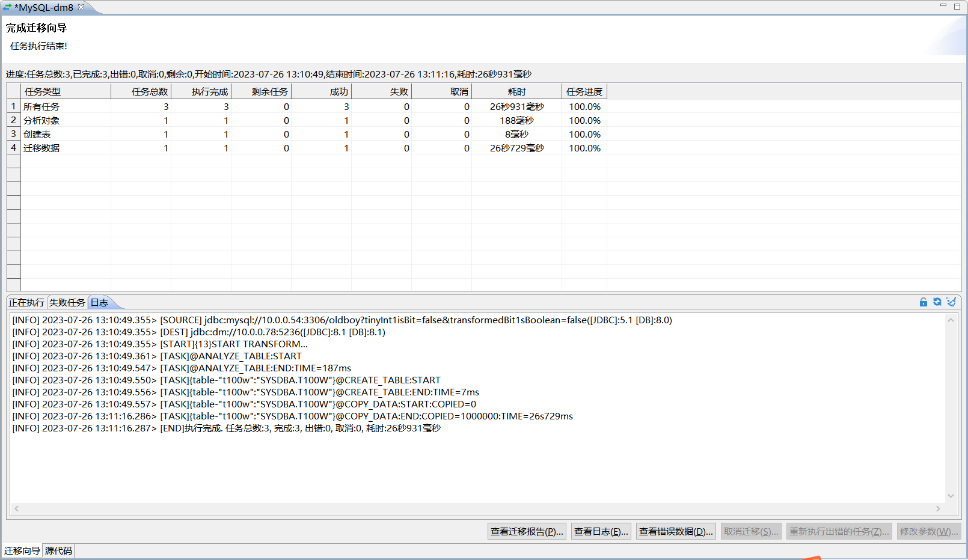968x560 pixels.
Task: Click the 剩余任务 column header
Action: (262, 92)
